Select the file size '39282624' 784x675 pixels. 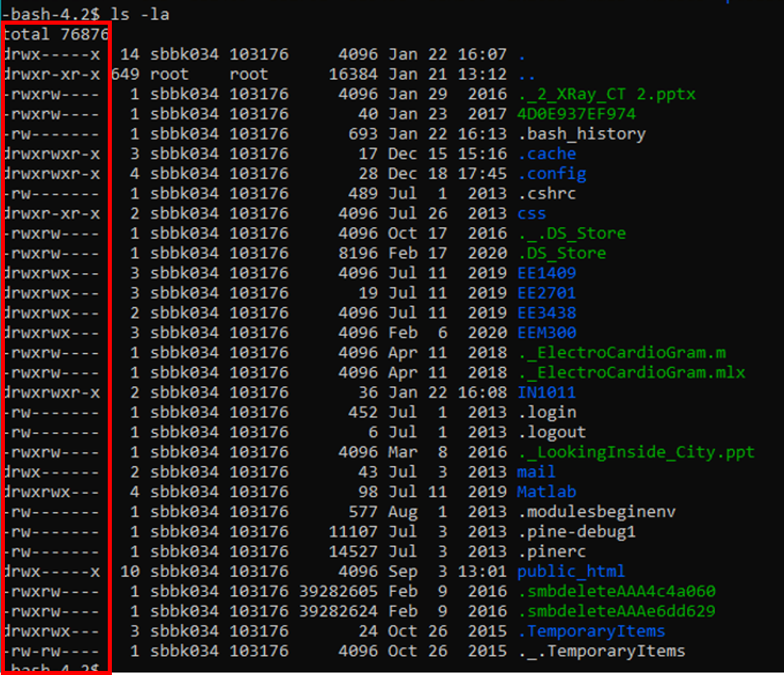tap(338, 611)
